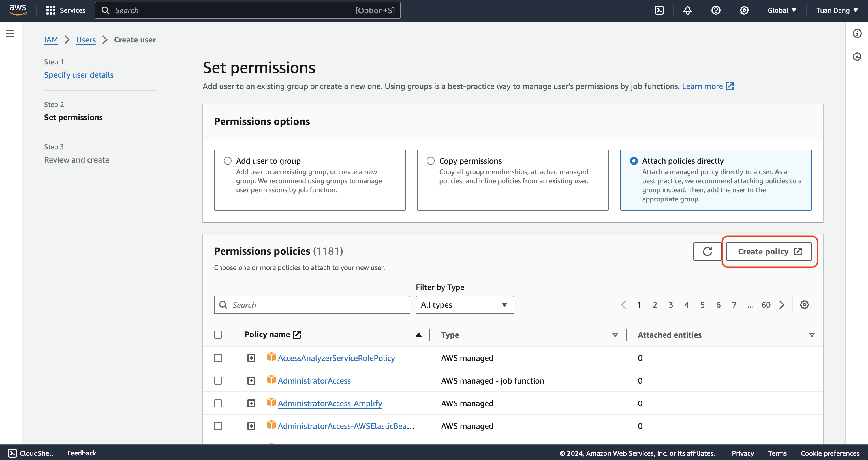Expand AdministratorAccess policy details
This screenshot has height=460, width=868.
click(x=251, y=381)
